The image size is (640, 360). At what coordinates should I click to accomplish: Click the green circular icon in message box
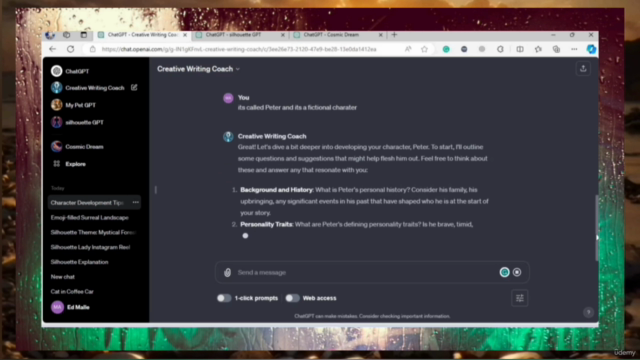504,272
